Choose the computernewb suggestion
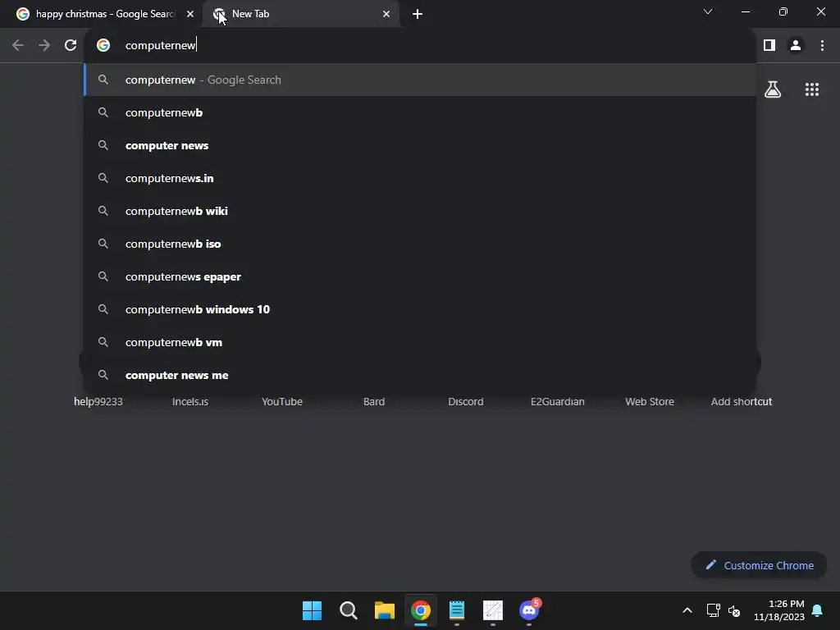This screenshot has height=630, width=840. [x=420, y=112]
